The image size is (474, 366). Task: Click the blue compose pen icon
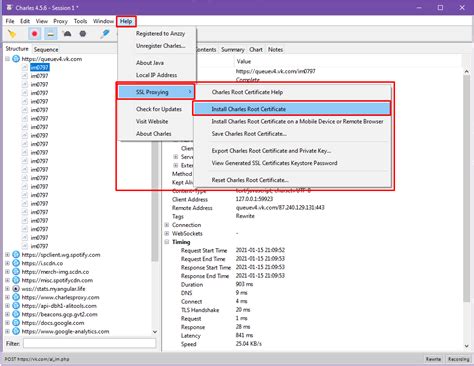point(105,34)
